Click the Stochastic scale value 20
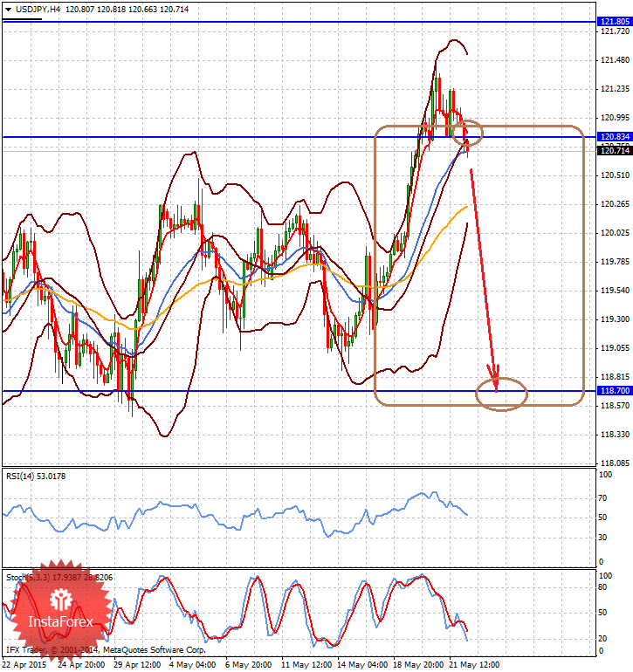633x672 pixels. click(x=602, y=639)
